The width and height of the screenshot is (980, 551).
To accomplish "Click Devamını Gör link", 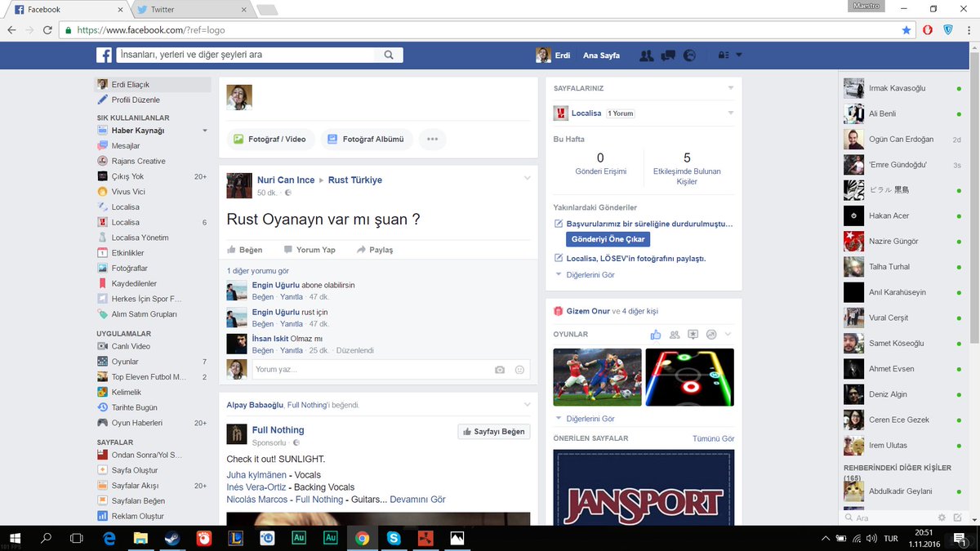I will click(417, 500).
